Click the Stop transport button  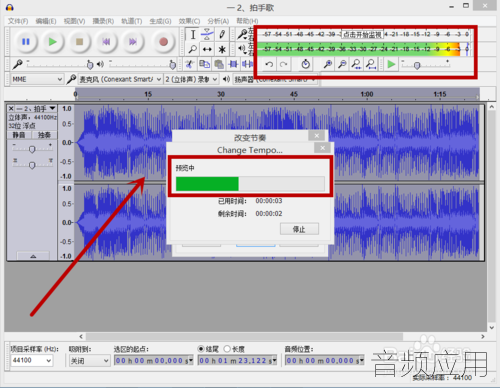79,42
